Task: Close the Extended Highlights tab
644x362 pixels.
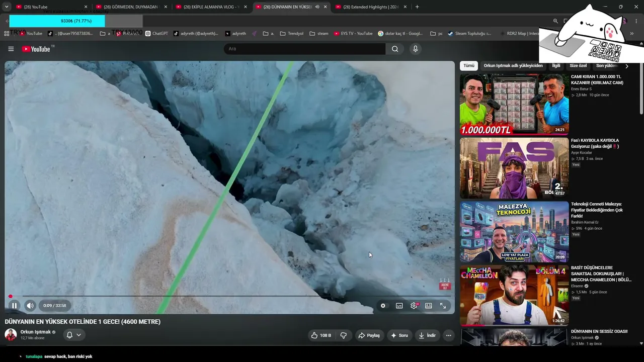Action: [405, 7]
